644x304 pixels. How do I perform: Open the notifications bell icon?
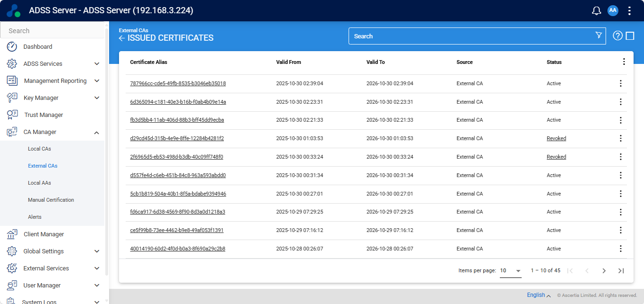[x=597, y=11]
